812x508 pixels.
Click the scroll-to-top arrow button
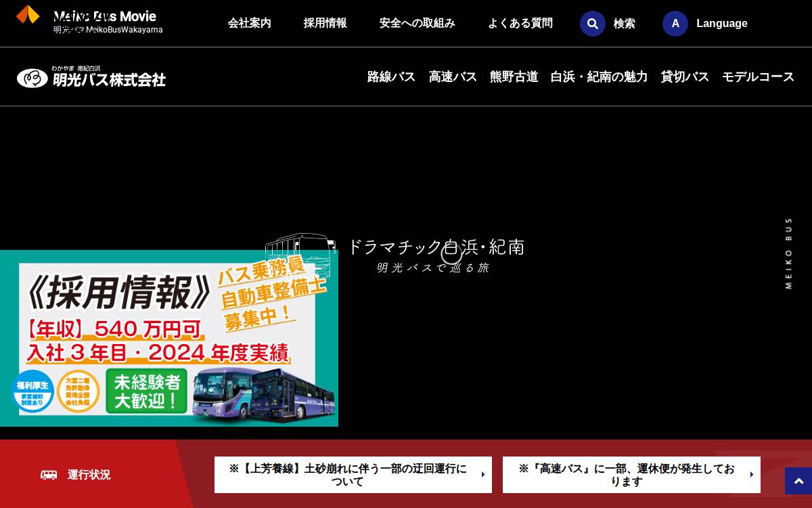(798, 481)
